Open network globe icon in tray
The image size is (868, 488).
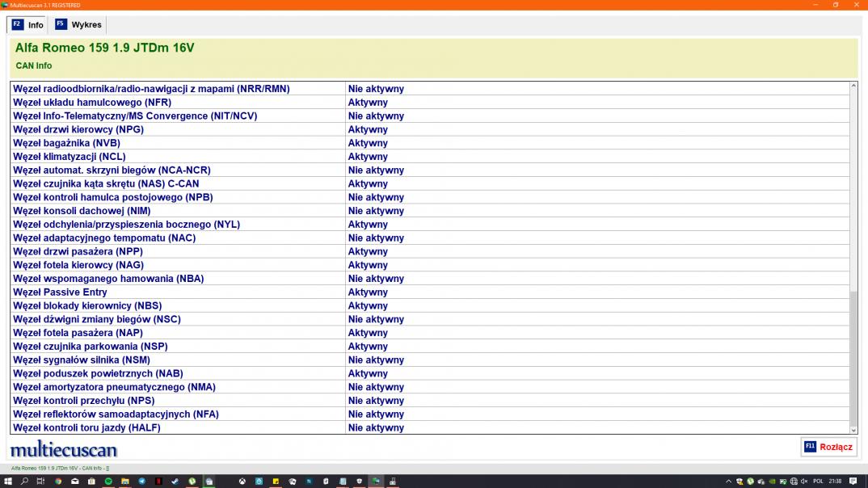[x=794, y=482]
